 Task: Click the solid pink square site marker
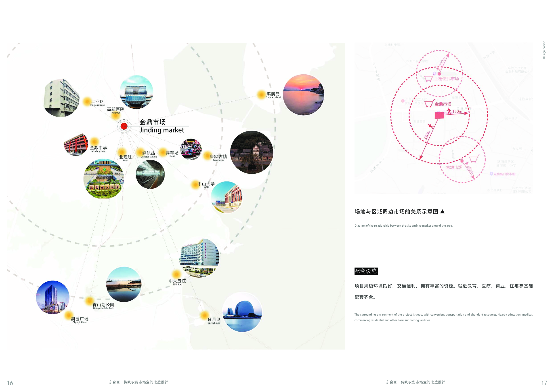click(439, 115)
